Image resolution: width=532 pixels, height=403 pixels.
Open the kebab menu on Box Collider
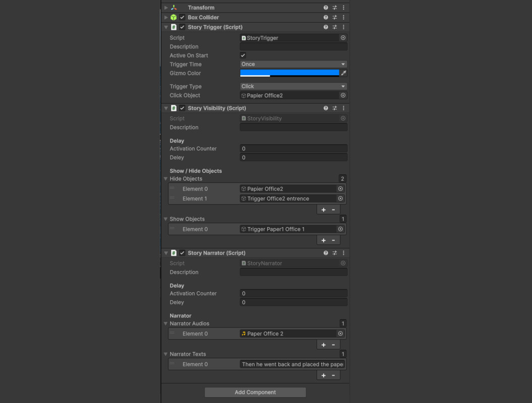click(343, 17)
